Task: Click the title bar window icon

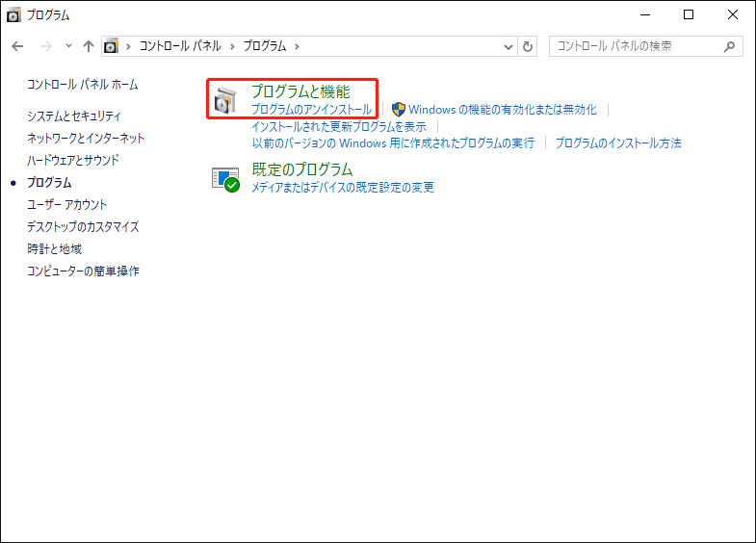Action: pyautogui.click(x=13, y=15)
